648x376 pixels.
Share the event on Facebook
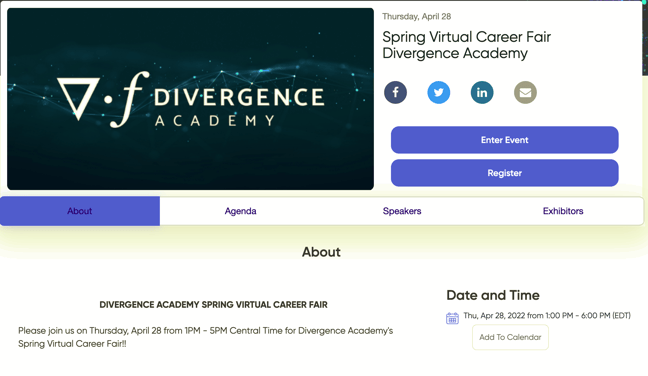(x=395, y=92)
